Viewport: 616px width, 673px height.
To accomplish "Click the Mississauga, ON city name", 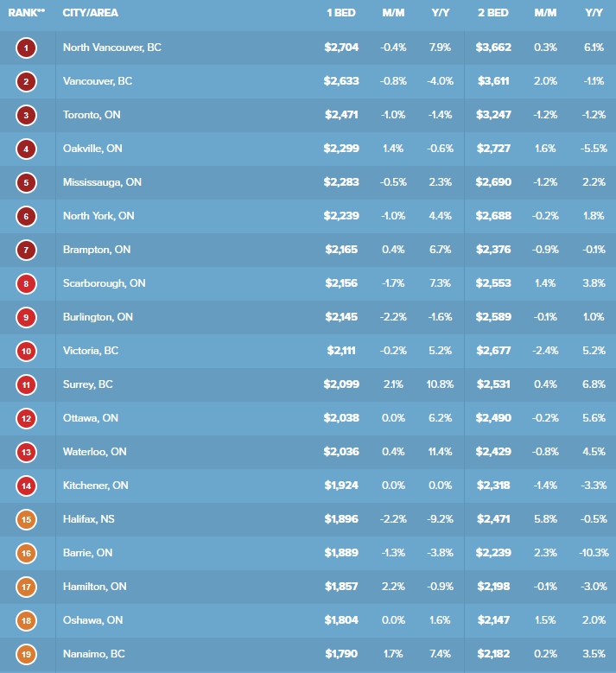I will point(103,182).
